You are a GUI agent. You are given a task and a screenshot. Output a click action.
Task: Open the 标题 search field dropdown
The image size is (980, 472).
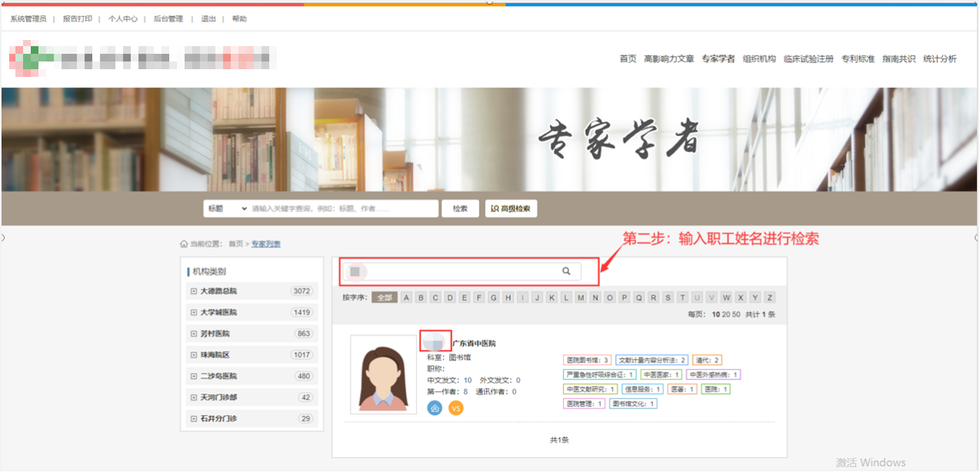225,208
